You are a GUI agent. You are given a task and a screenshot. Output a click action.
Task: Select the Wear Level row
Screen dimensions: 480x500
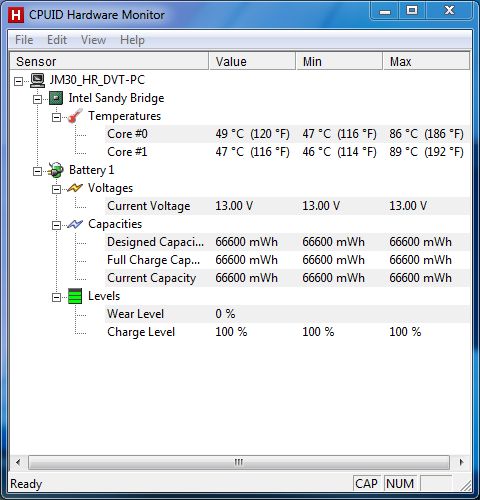pos(287,314)
